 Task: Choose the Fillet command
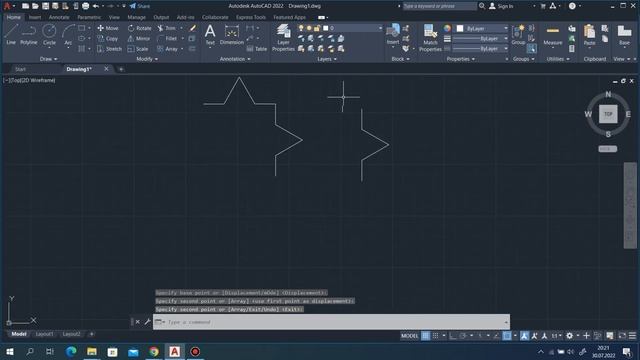(x=167, y=38)
